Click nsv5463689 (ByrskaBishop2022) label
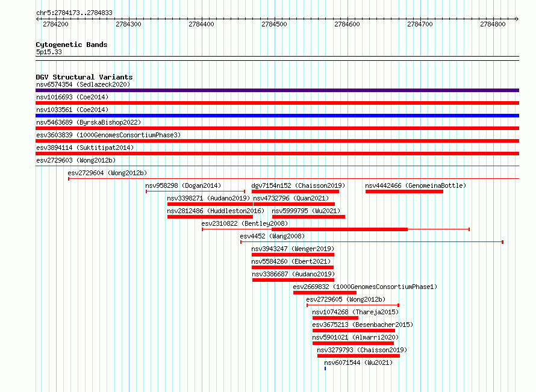This screenshot has height=392, width=536. coord(89,122)
